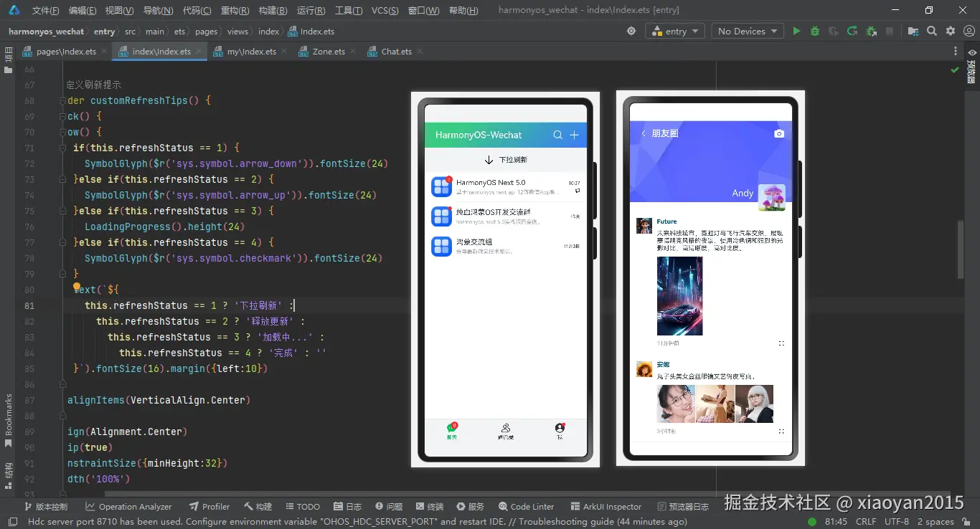Start debugging with the Debug bug icon

(x=815, y=32)
